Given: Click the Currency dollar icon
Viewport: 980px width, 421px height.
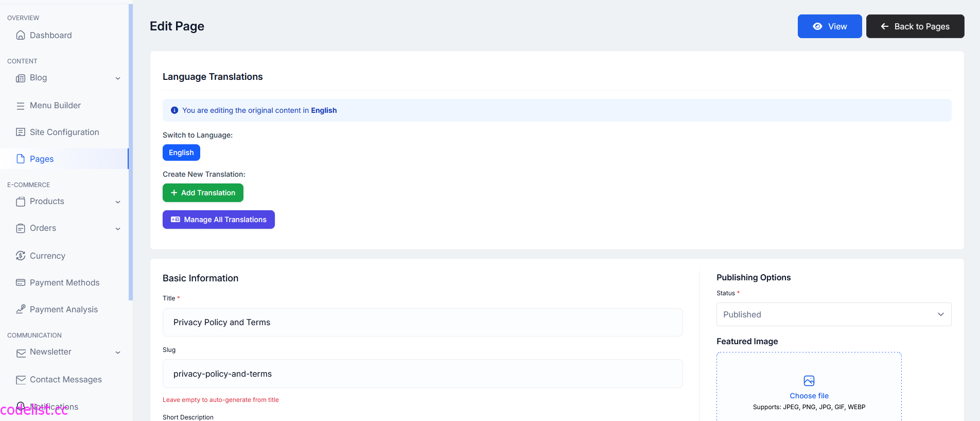Looking at the screenshot, I should tap(21, 256).
